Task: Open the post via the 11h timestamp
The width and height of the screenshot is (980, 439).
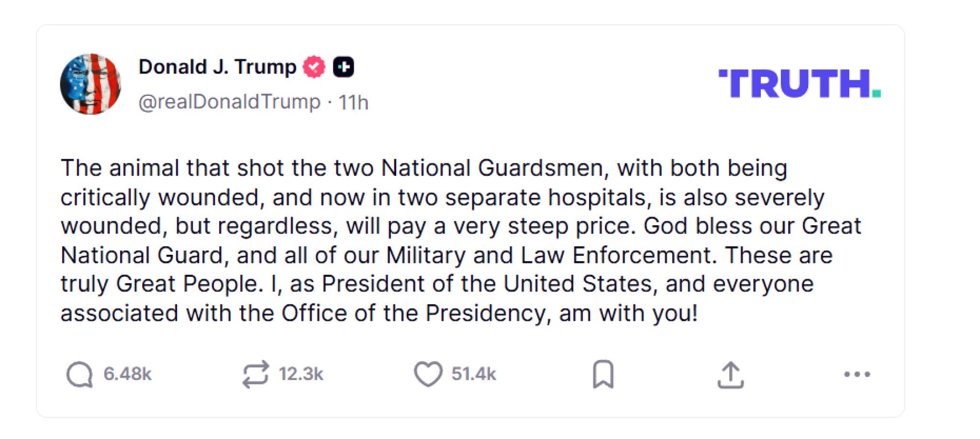Action: click(x=353, y=102)
